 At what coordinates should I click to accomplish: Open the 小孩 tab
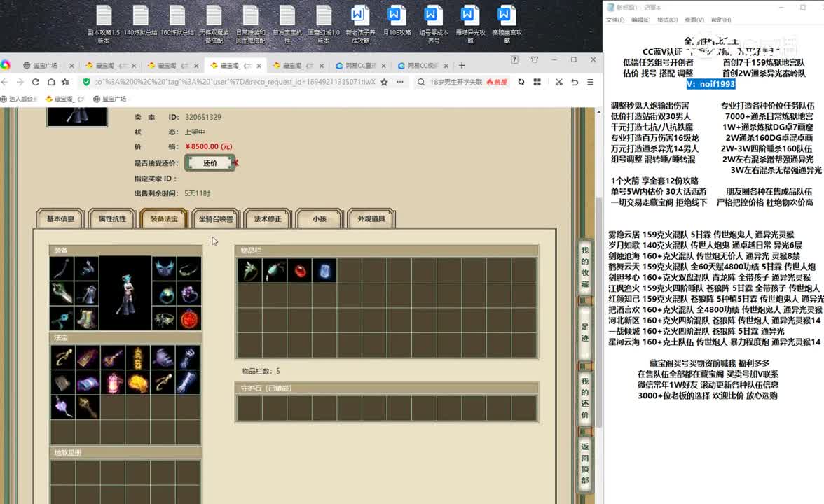[x=320, y=218]
